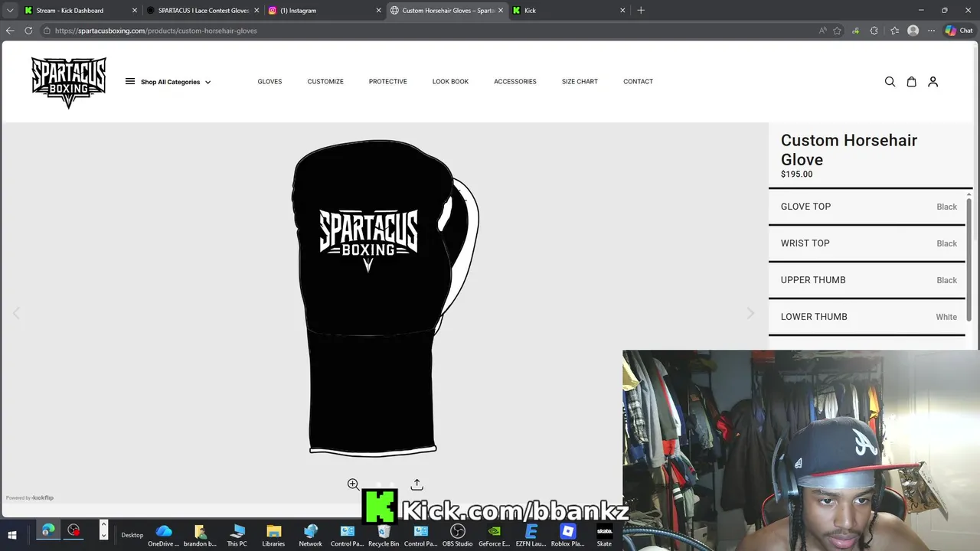
Task: Open the account profile icon
Action: (933, 82)
